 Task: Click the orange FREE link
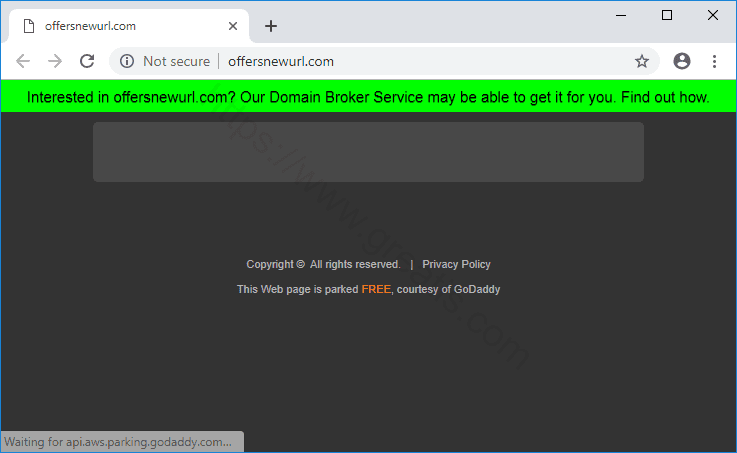tap(376, 289)
